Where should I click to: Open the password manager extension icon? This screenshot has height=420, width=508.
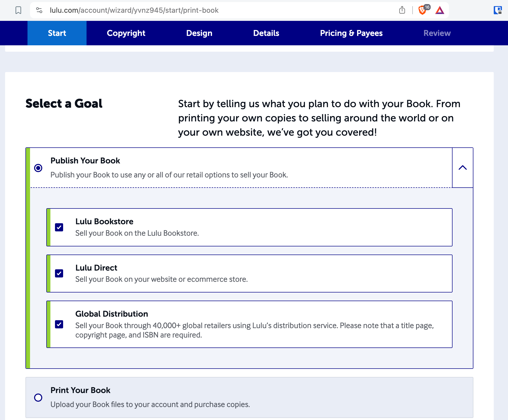pyautogui.click(x=498, y=10)
